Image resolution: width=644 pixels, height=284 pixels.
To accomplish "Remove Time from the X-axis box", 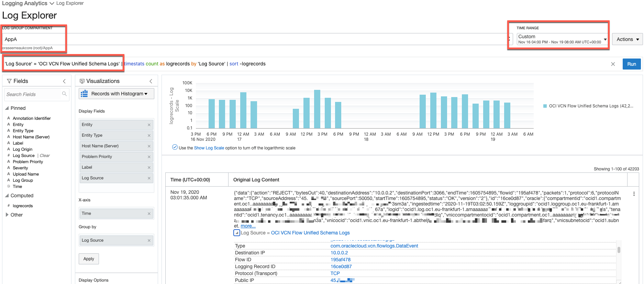I will 149,214.
